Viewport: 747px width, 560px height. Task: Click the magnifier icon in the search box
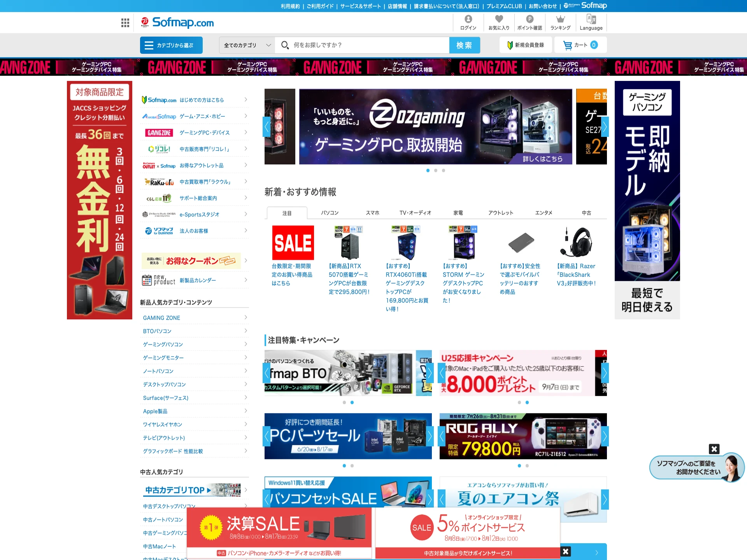285,45
